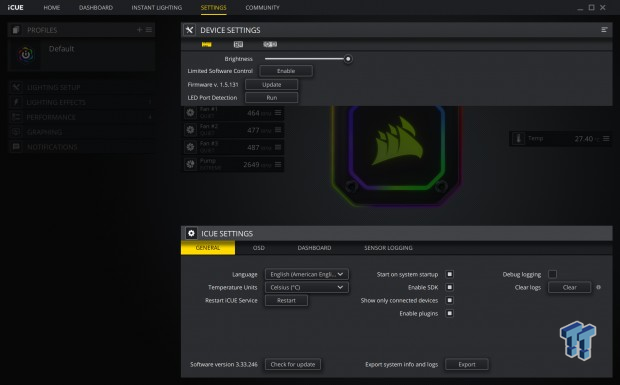The height and width of the screenshot is (385, 620).
Task: Switch to the General tab
Action: coord(208,248)
